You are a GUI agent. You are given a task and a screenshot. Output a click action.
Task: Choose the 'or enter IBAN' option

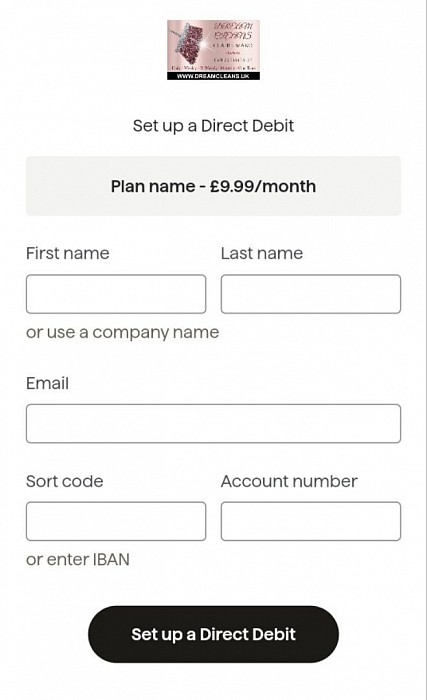coord(78,559)
